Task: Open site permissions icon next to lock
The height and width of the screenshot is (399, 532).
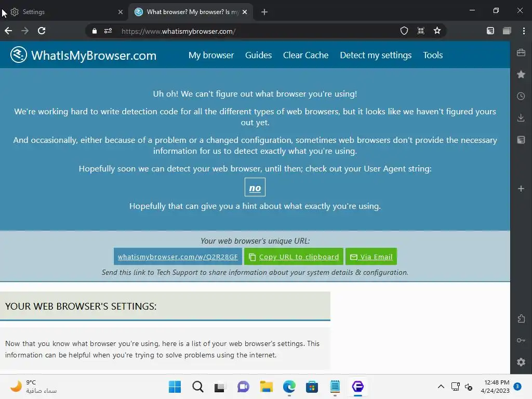Action: coord(108,31)
